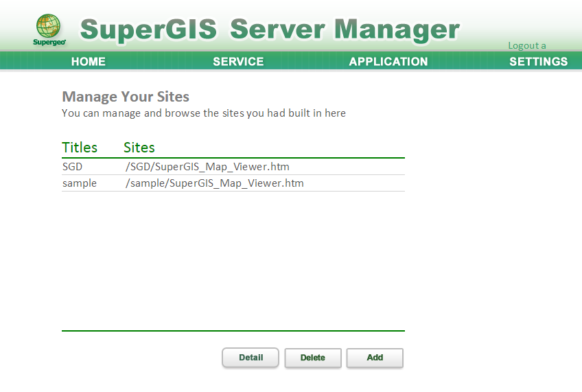Image resolution: width=582 pixels, height=392 pixels.
Task: Click the Delete button
Action: (x=312, y=358)
